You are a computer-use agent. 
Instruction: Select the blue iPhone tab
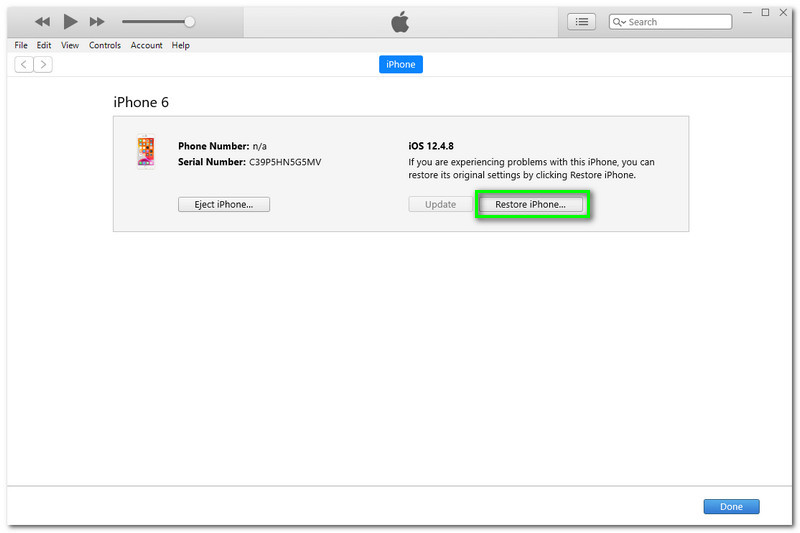pos(401,64)
